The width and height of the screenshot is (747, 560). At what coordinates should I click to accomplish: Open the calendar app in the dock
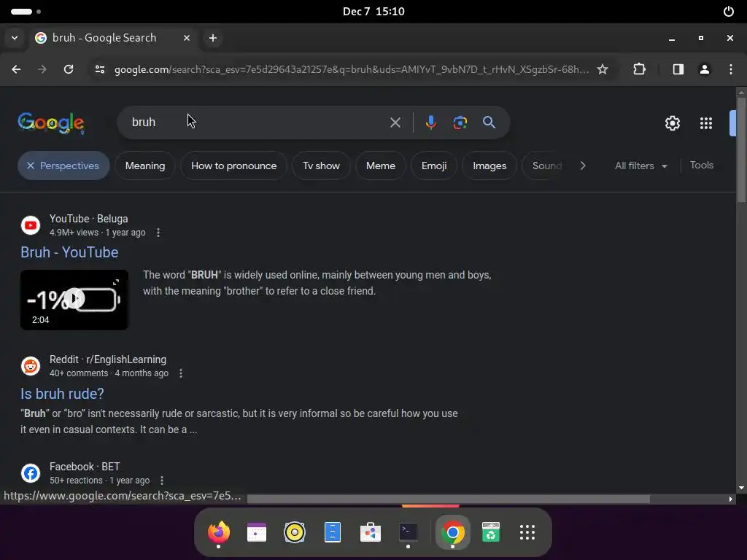(257, 532)
